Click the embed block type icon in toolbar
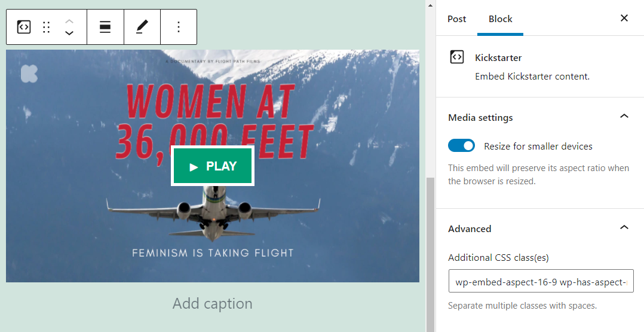 coord(23,27)
